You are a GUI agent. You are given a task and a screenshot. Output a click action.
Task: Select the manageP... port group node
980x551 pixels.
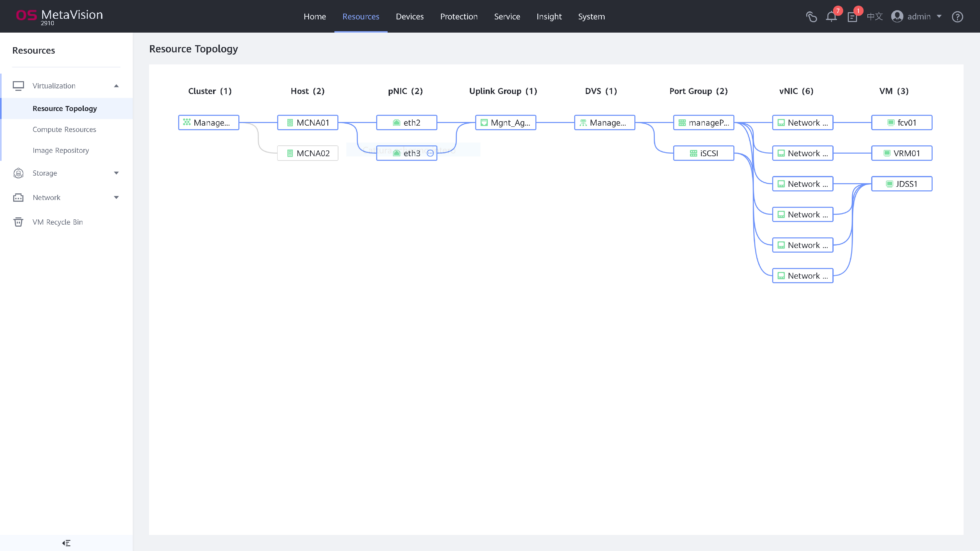tap(704, 122)
